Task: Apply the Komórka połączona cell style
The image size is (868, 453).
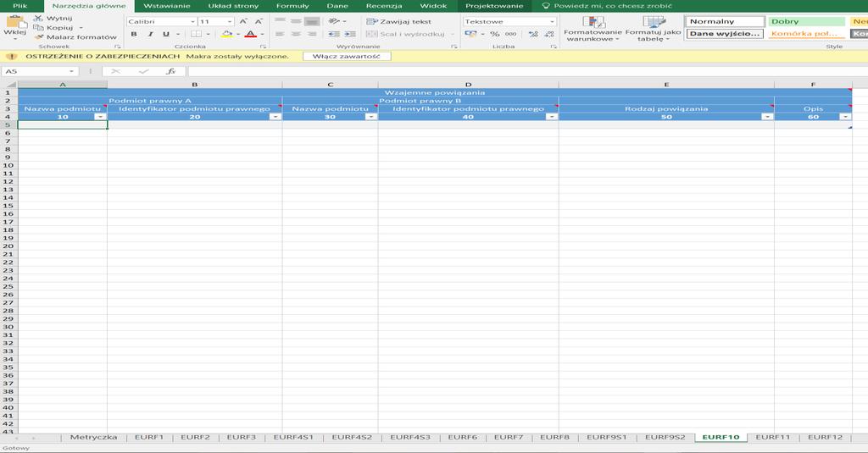Action: coord(807,34)
